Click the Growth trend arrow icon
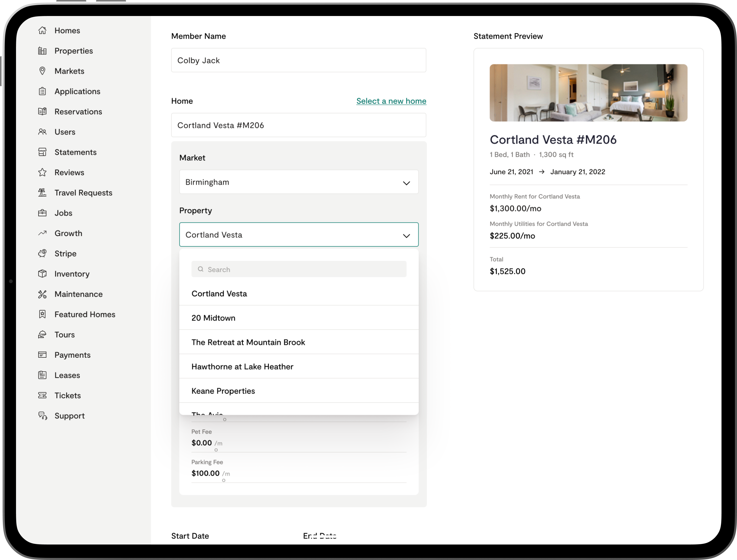The width and height of the screenshot is (737, 560). pyautogui.click(x=42, y=233)
